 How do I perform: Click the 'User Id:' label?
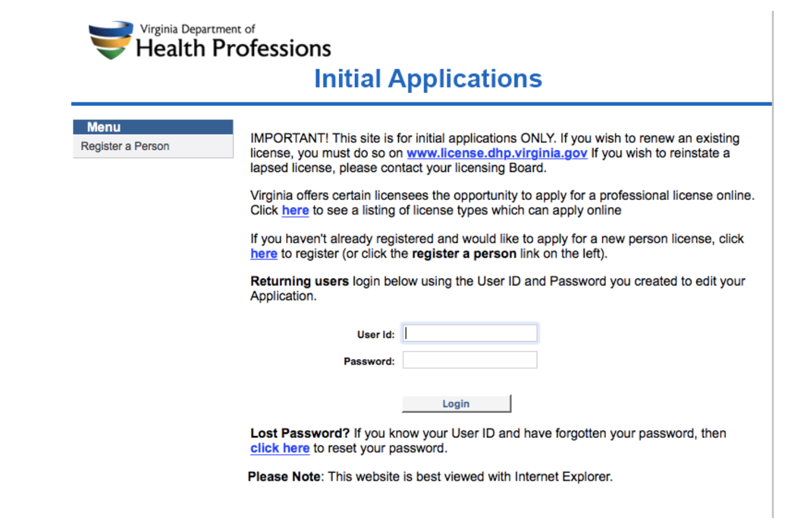[376, 335]
